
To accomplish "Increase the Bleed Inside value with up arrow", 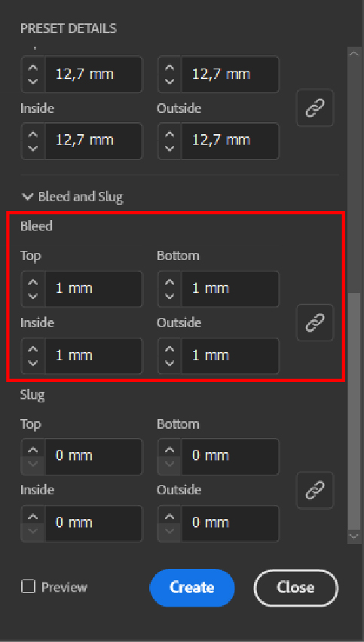I will (x=33, y=349).
